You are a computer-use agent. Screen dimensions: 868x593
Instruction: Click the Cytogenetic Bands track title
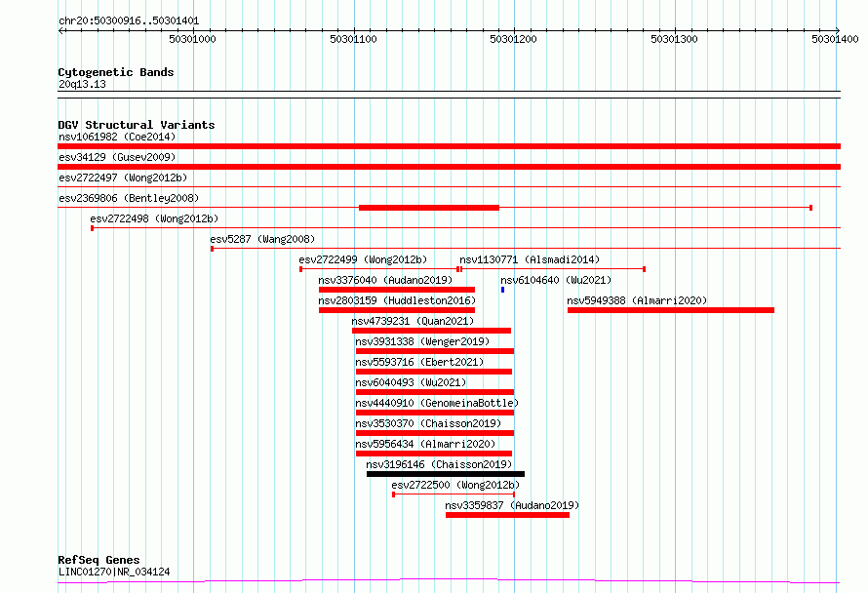coord(116,72)
